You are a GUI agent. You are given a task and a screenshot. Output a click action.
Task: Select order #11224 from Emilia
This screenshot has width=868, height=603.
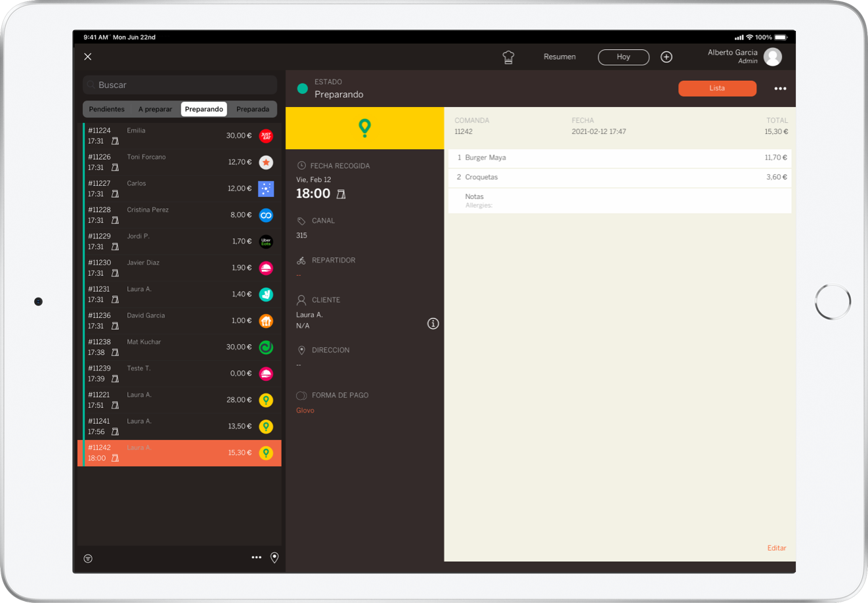click(x=180, y=136)
